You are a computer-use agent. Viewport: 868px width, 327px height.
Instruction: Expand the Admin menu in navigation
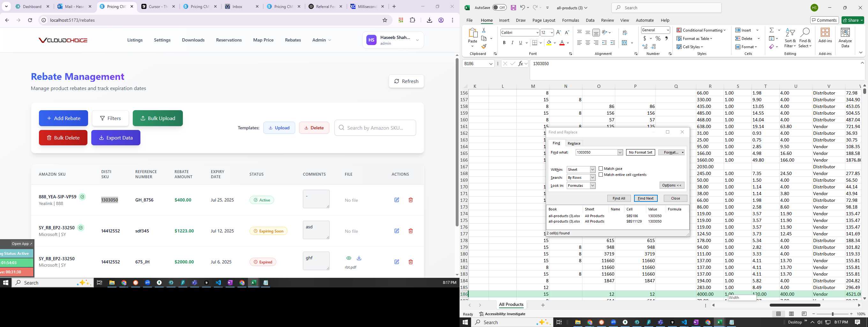(321, 40)
